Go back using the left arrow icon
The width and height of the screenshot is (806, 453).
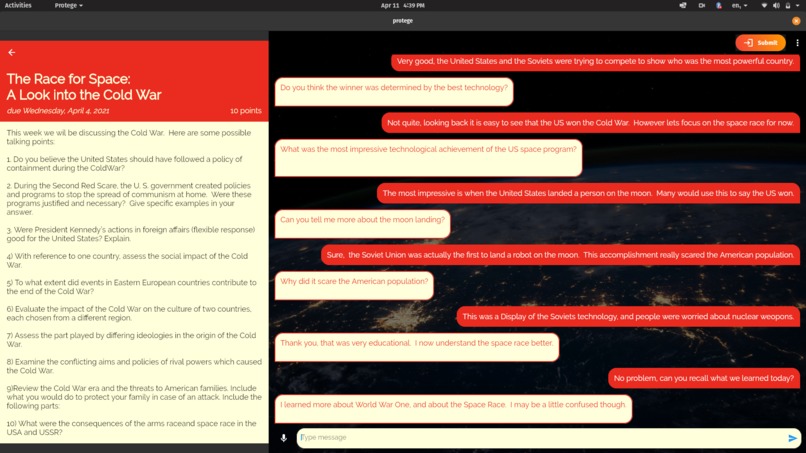coord(11,52)
